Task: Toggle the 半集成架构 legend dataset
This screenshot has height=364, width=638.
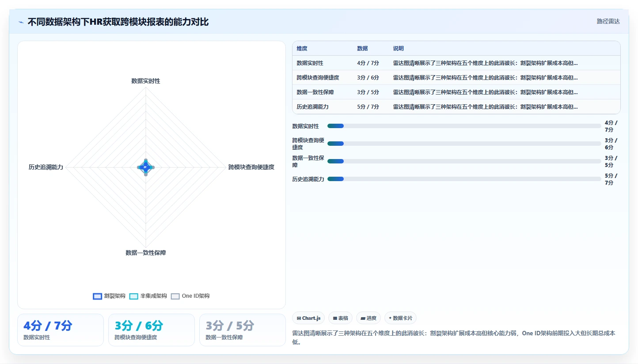Action: click(x=148, y=296)
